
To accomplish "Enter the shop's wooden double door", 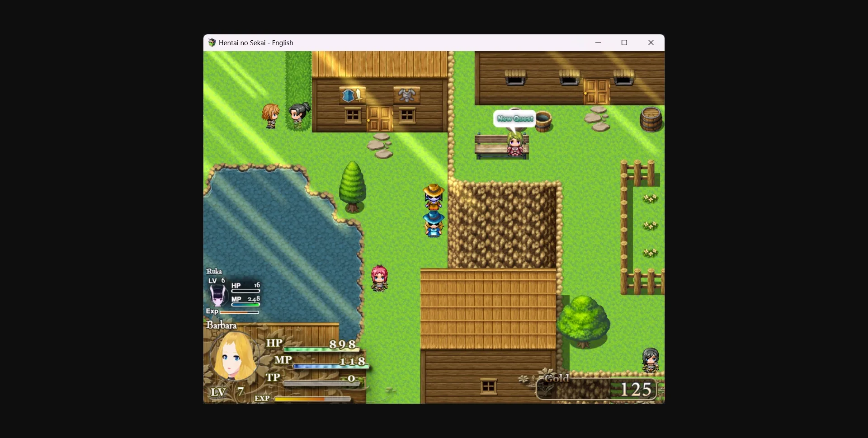I will 379,119.
